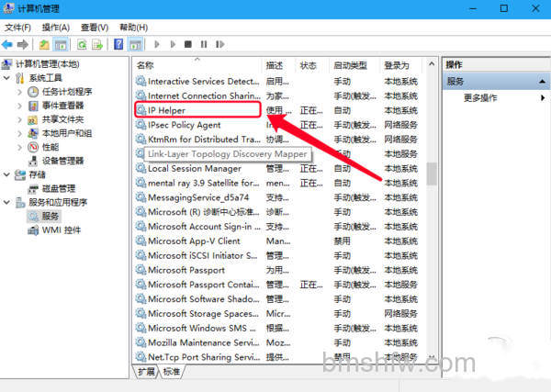The width and height of the screenshot is (551, 392).
Task: Collapse the 服务 section in actions pane
Action: [x=542, y=82]
